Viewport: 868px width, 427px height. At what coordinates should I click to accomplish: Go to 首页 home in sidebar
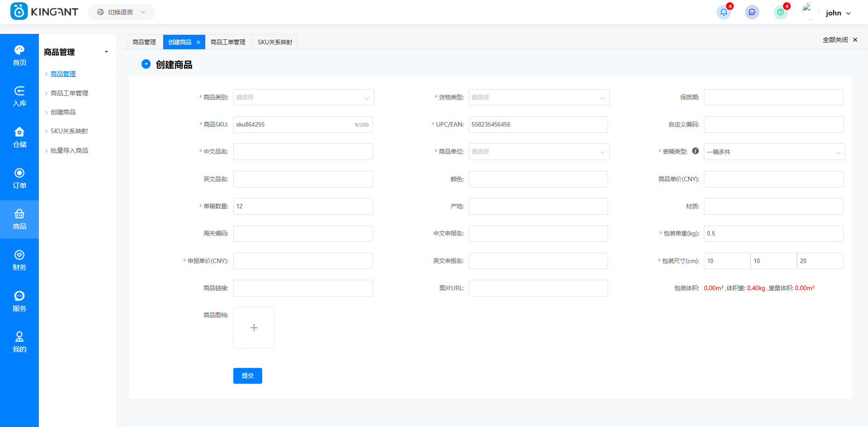point(19,55)
